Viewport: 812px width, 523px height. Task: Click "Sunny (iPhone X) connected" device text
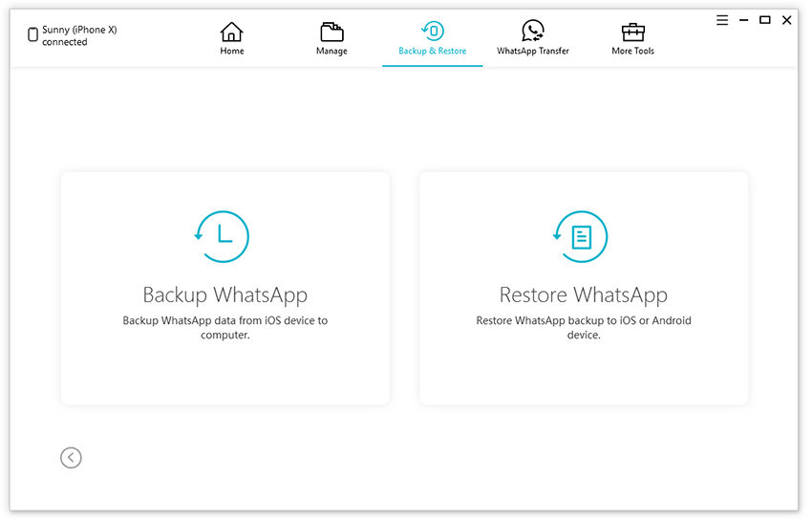point(79,35)
